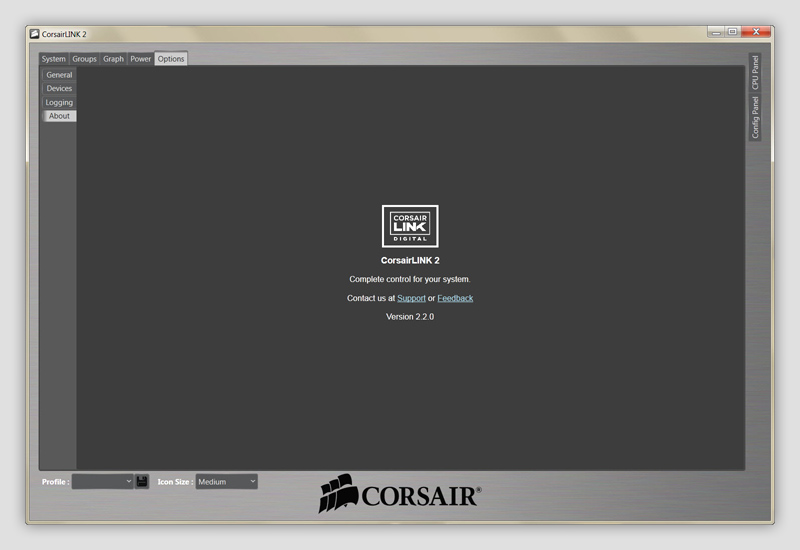
Task: Maximize the CorsairLINK 2 window
Action: coord(732,32)
